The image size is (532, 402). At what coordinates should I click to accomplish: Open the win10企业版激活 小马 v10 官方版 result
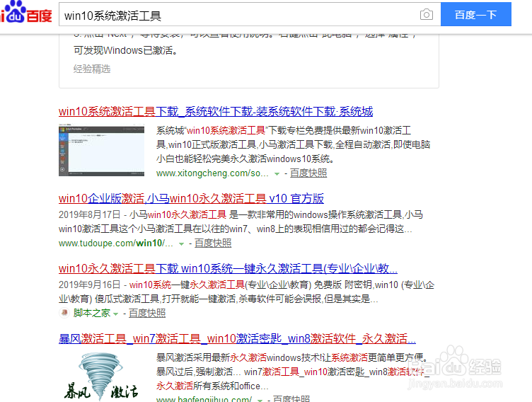(x=191, y=198)
